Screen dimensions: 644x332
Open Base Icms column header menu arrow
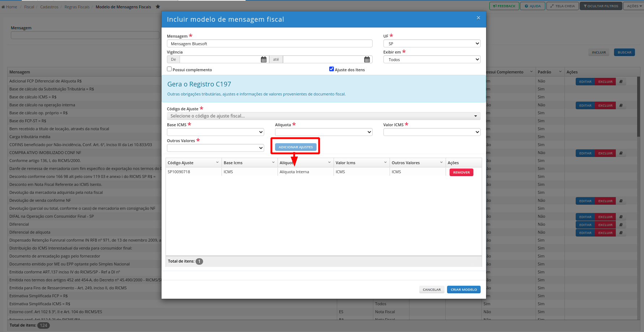pos(273,162)
